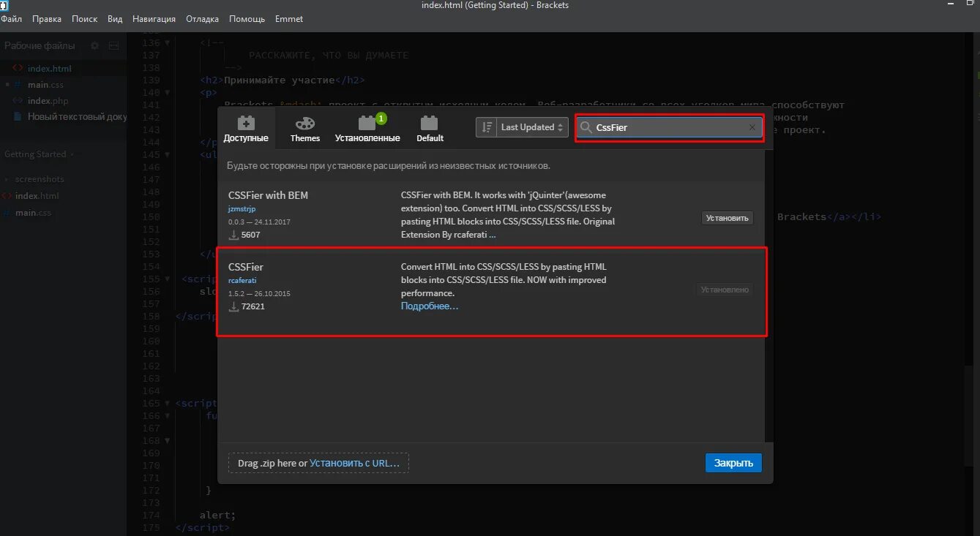Click the Brackets app icon in title bar
Viewport: 980px width, 536px height.
4,5
